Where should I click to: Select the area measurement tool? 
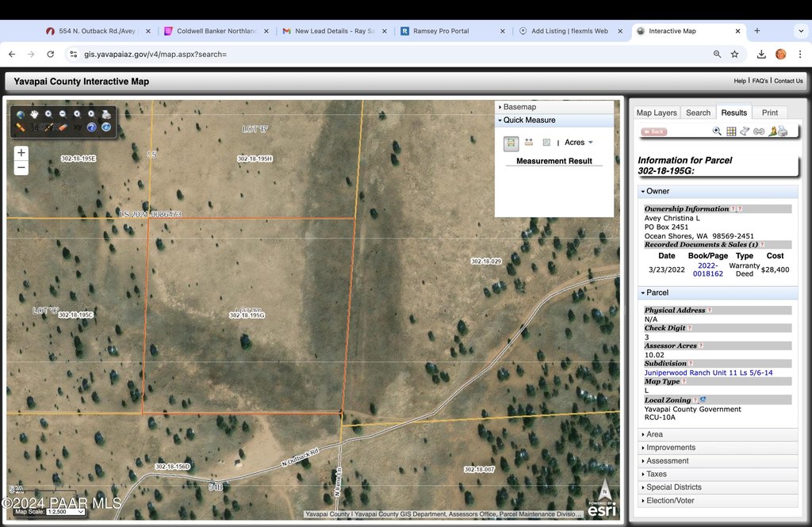(x=511, y=143)
